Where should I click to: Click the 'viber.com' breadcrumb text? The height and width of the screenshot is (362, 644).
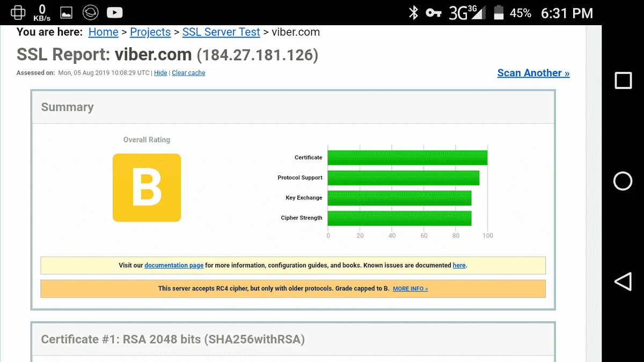point(296,32)
